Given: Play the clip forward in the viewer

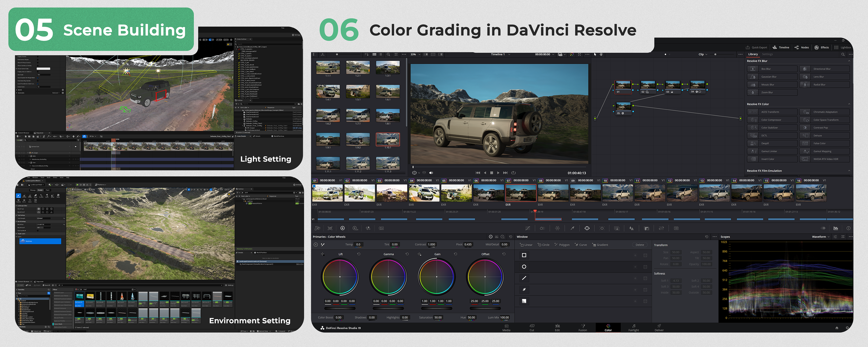Looking at the screenshot, I should click(x=498, y=173).
